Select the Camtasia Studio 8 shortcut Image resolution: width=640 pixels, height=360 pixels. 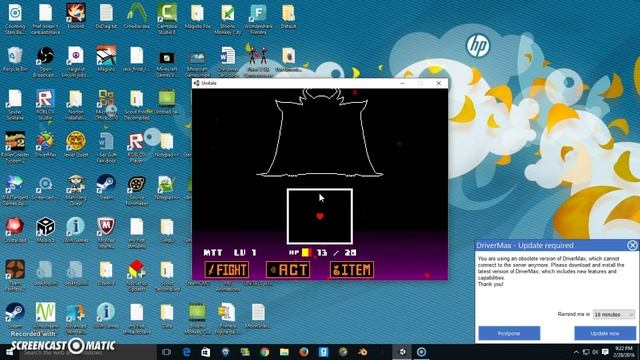[167, 18]
